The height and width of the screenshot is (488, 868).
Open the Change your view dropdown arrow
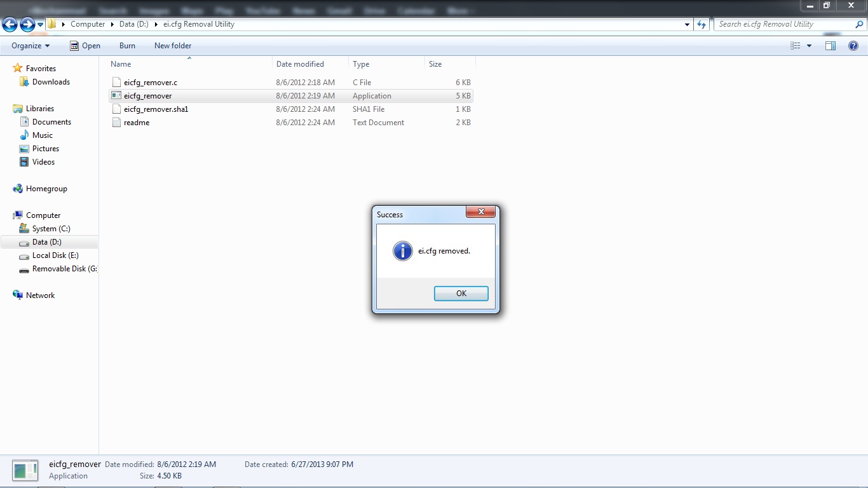pyautogui.click(x=808, y=45)
